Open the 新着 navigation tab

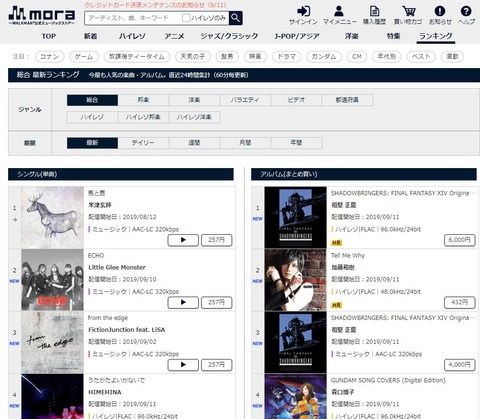pyautogui.click(x=90, y=36)
